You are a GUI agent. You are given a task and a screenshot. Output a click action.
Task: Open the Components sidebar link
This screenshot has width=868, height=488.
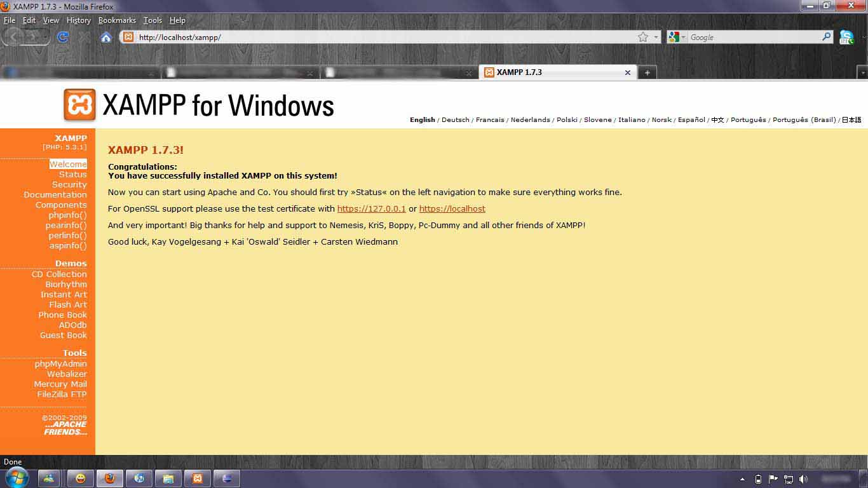(x=61, y=205)
